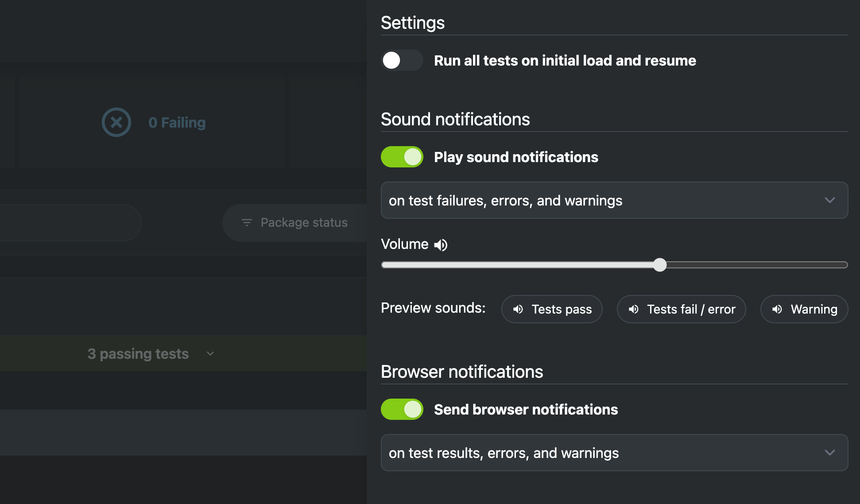860x504 pixels.
Task: Disable Send browser notifications switch
Action: click(x=402, y=410)
